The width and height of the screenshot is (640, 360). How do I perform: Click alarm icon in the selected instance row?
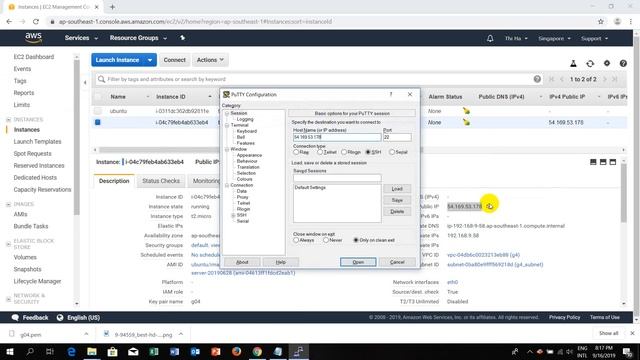pyautogui.click(x=466, y=122)
